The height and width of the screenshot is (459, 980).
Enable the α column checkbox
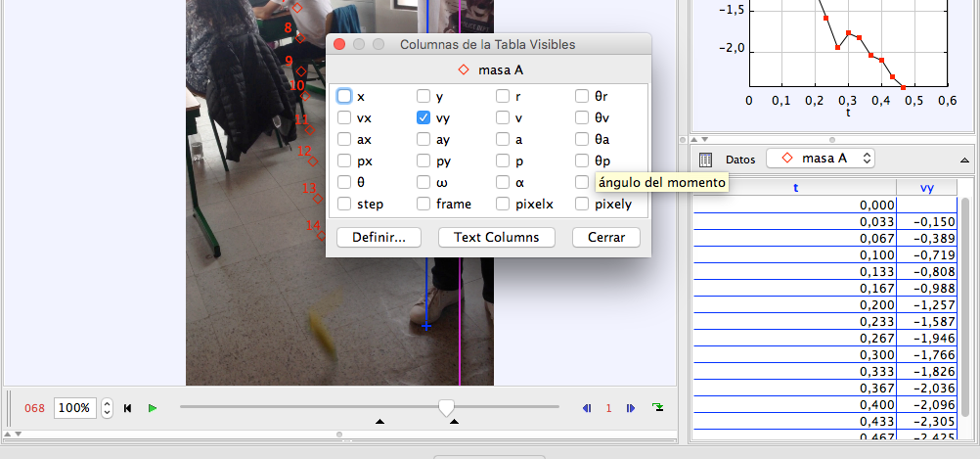(503, 183)
